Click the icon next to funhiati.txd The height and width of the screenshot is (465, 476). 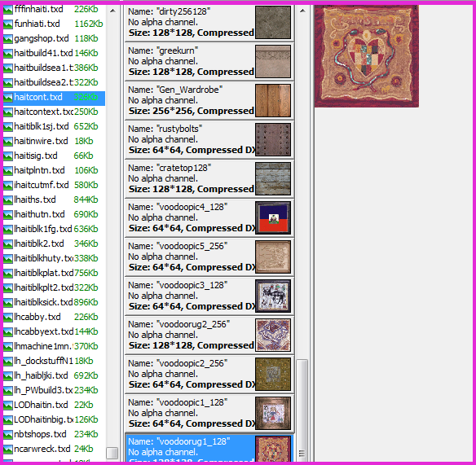pyautogui.click(x=8, y=24)
